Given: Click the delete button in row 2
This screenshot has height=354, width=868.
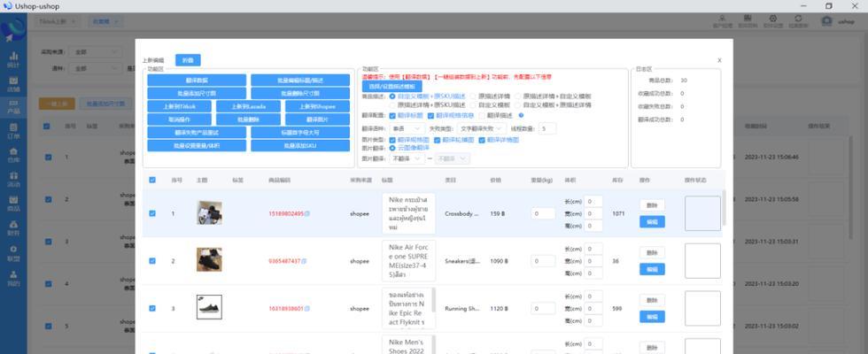Looking at the screenshot, I should pyautogui.click(x=652, y=253).
